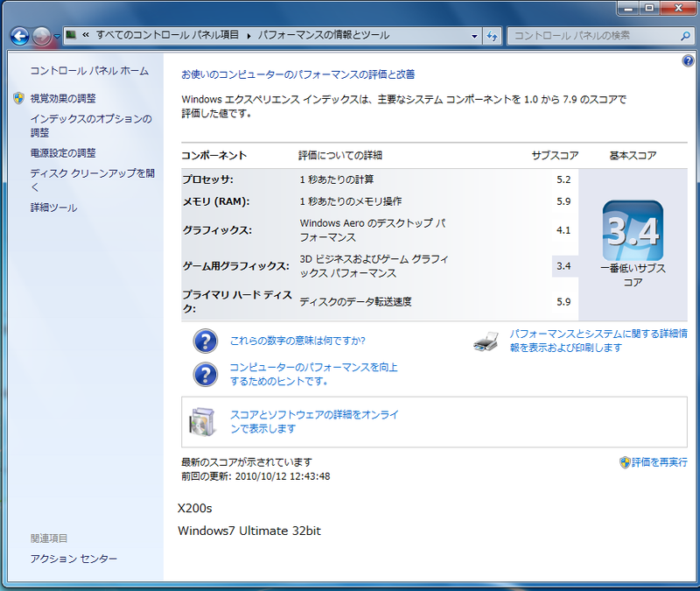Open 視覚効果の調整 link
The image size is (700, 591).
click(63, 98)
